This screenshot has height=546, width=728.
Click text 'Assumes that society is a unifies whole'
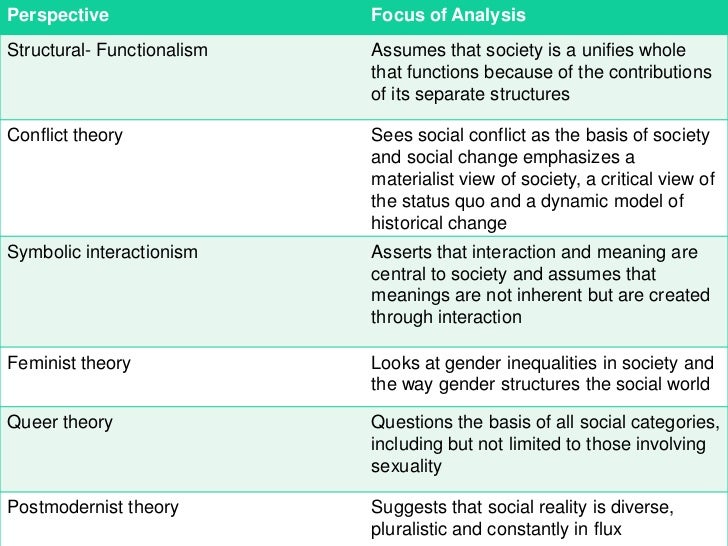(x=528, y=50)
